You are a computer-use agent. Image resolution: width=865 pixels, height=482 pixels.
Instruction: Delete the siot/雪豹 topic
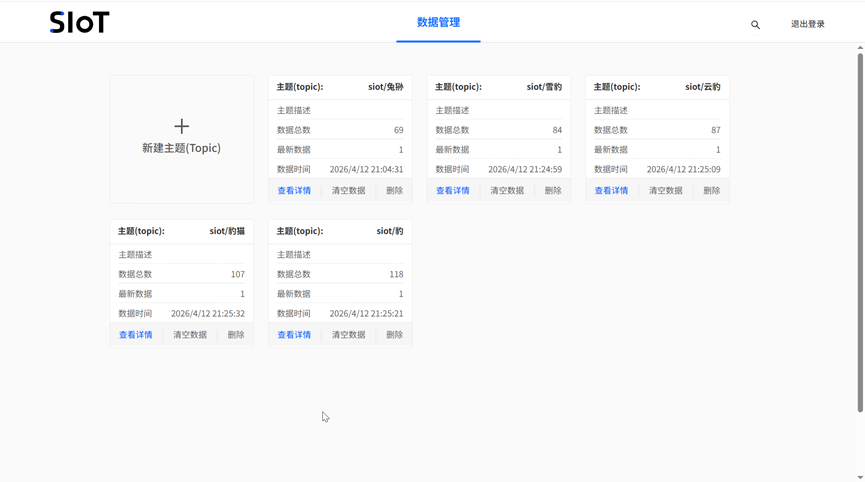point(553,190)
